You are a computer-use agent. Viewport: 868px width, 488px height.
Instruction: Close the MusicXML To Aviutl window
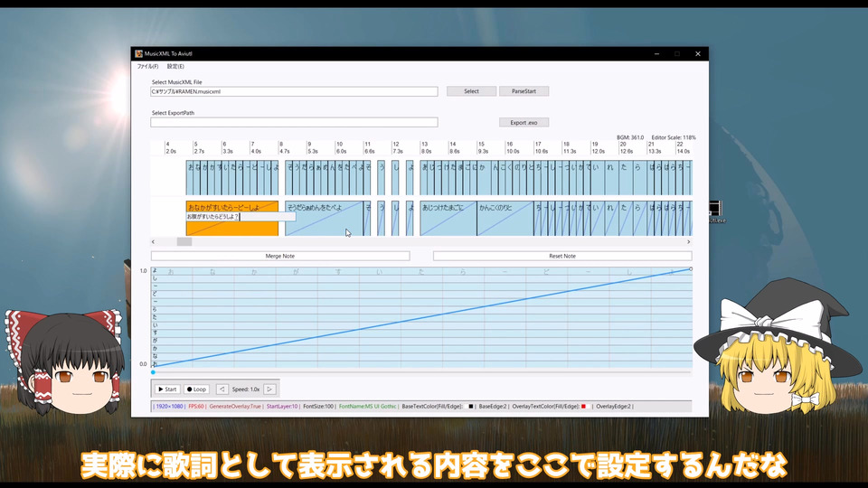point(697,53)
